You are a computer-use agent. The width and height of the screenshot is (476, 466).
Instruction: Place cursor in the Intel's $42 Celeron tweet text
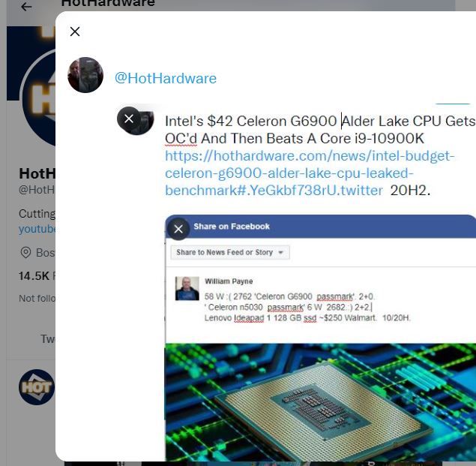(320, 130)
